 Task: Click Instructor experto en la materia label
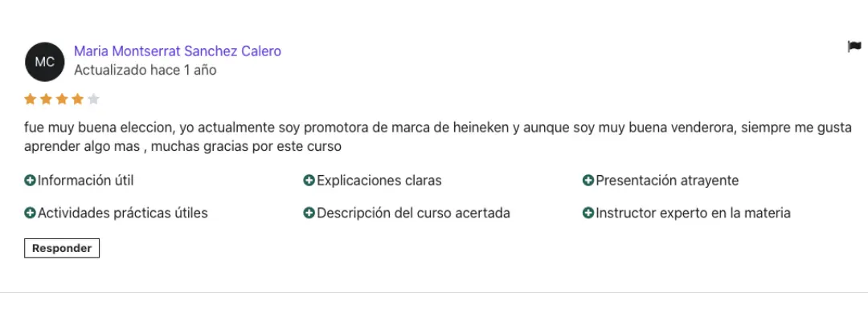(694, 213)
